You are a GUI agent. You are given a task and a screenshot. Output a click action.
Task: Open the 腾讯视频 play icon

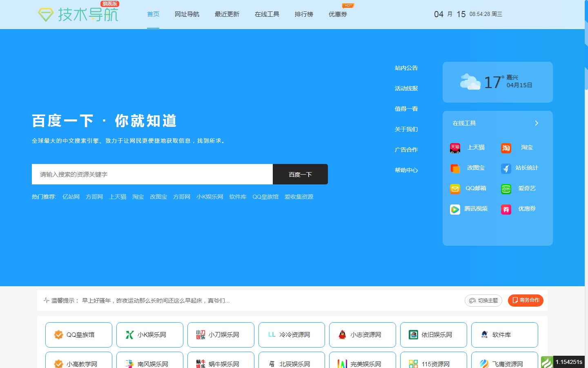[455, 209]
